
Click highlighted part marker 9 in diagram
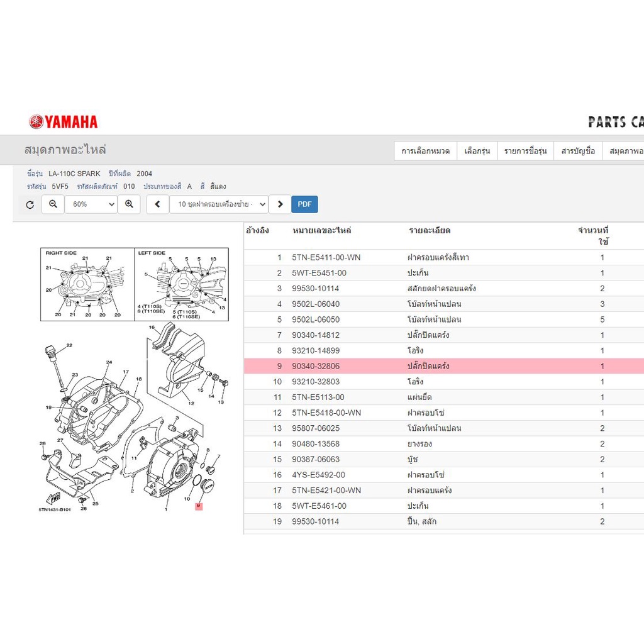point(199,506)
